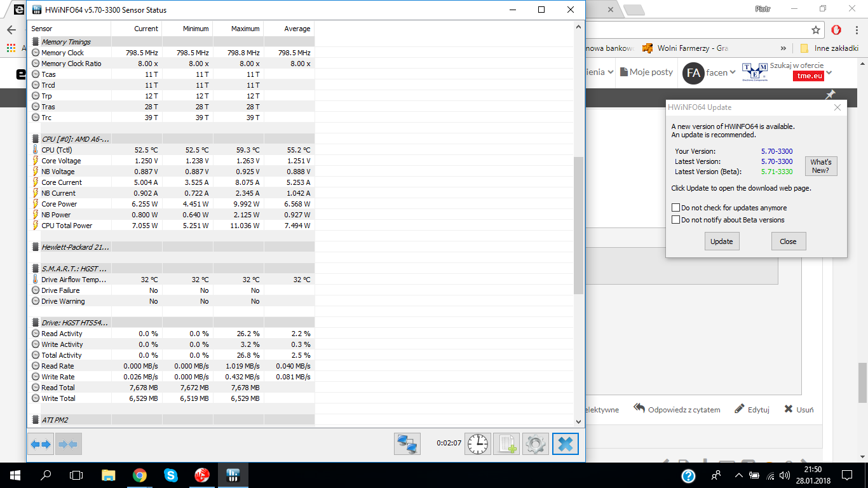The image size is (868, 488).
Task: Open the 'Wolni Farmerzy - Gra' bookmark
Action: (686, 48)
